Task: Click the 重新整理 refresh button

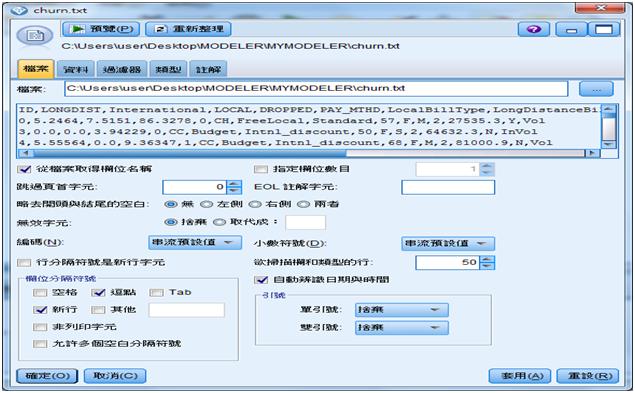Action: point(188,29)
